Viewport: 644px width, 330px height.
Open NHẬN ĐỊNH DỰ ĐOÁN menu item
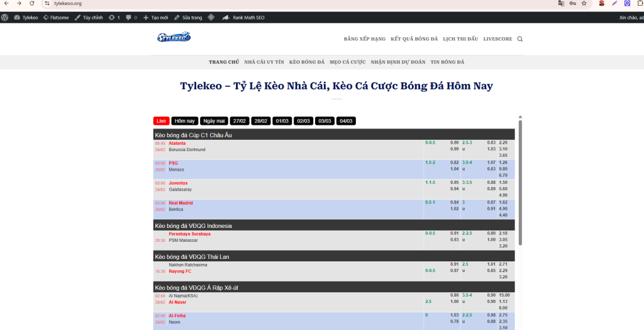point(398,62)
